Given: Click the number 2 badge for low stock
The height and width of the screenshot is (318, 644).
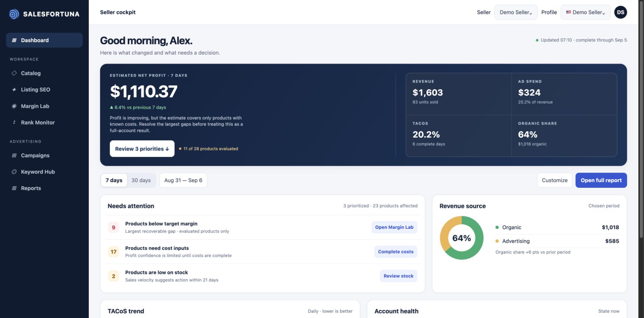Looking at the screenshot, I should click(x=113, y=276).
